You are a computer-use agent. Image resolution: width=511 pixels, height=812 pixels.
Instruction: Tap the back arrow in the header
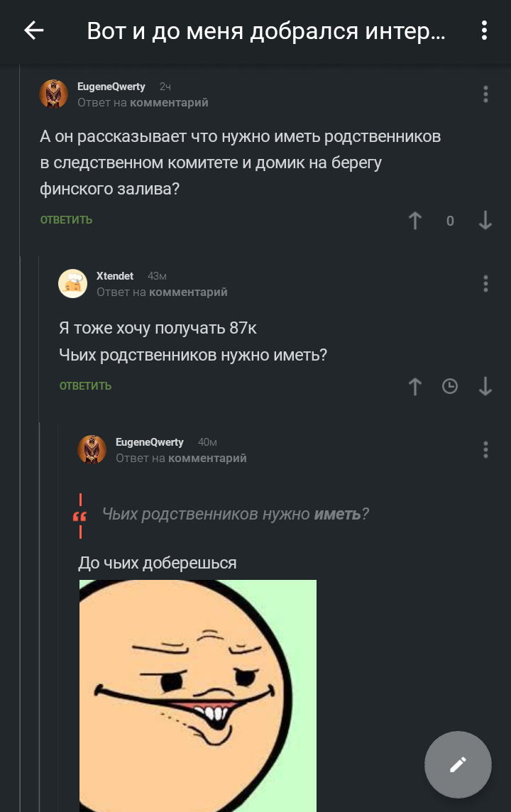click(x=33, y=31)
